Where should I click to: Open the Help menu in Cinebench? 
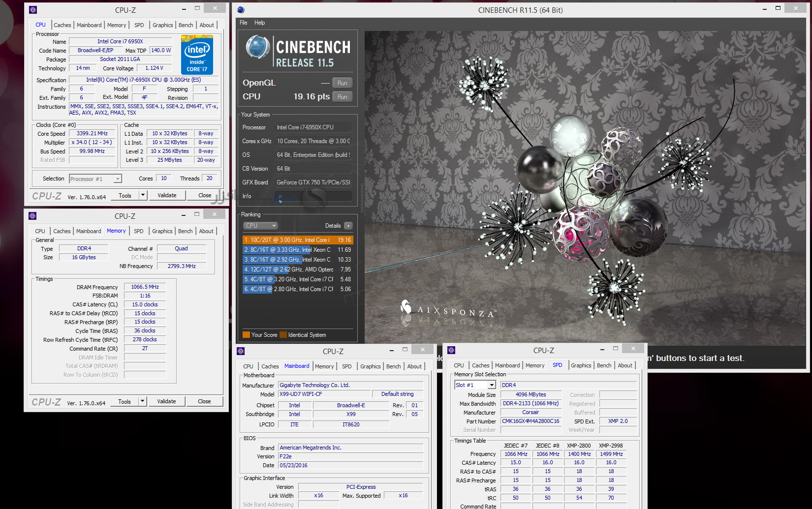coord(259,23)
